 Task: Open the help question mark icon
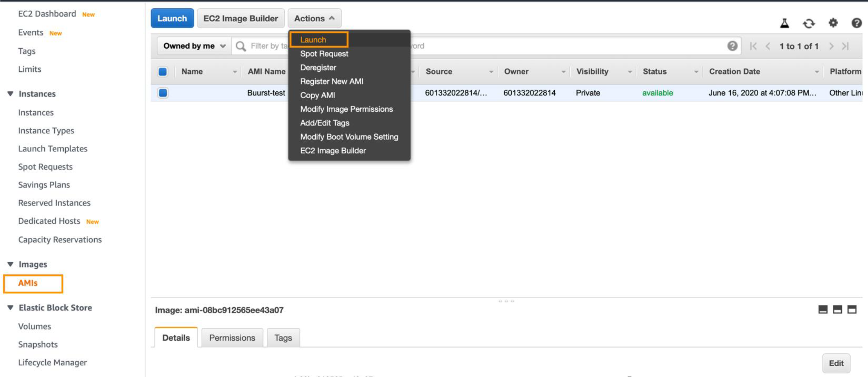pyautogui.click(x=856, y=23)
